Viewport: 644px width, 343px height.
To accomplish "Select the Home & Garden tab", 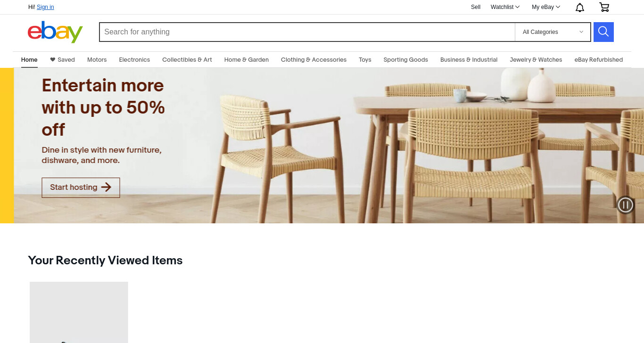I will pyautogui.click(x=247, y=60).
